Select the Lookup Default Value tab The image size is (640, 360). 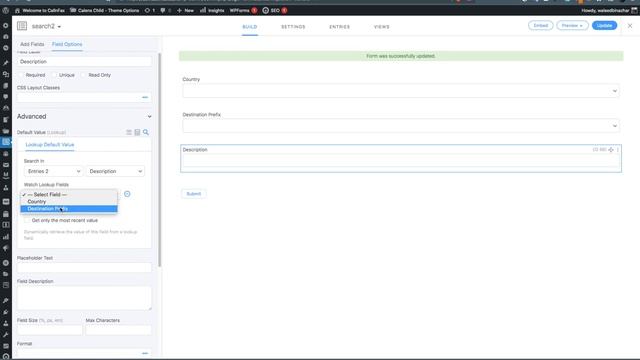[x=50, y=144]
